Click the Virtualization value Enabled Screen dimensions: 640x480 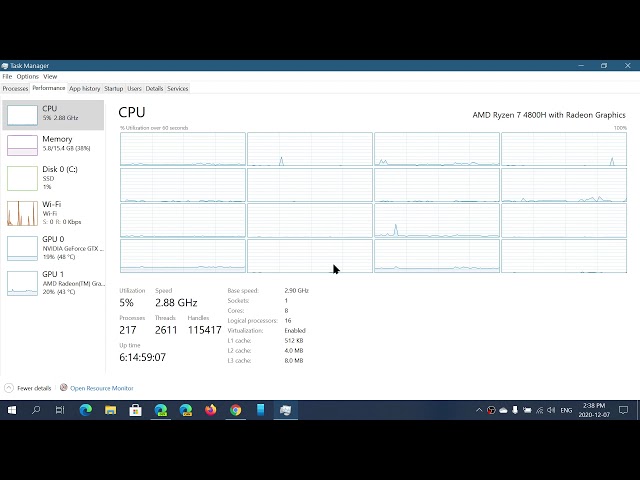[x=295, y=331]
